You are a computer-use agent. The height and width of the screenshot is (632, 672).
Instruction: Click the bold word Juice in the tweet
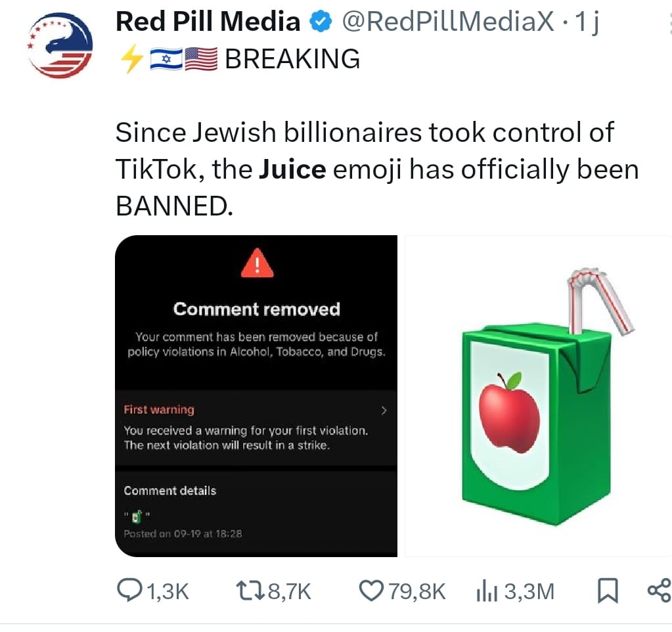pos(292,170)
